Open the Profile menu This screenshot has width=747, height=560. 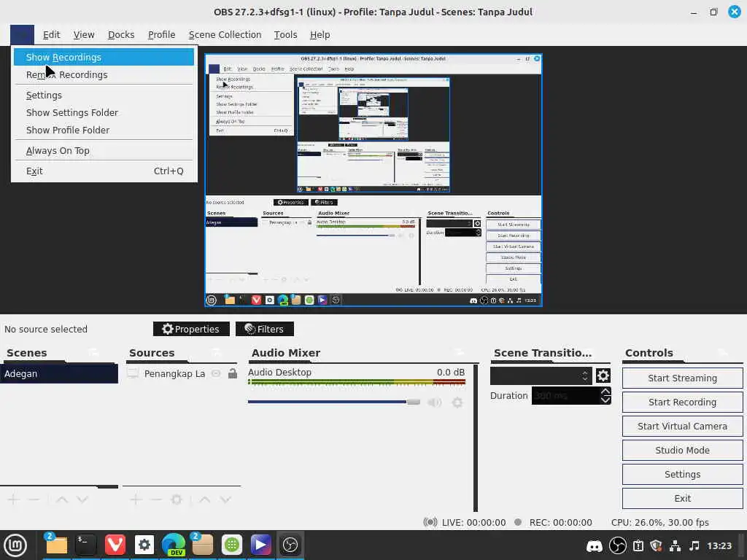pos(161,35)
